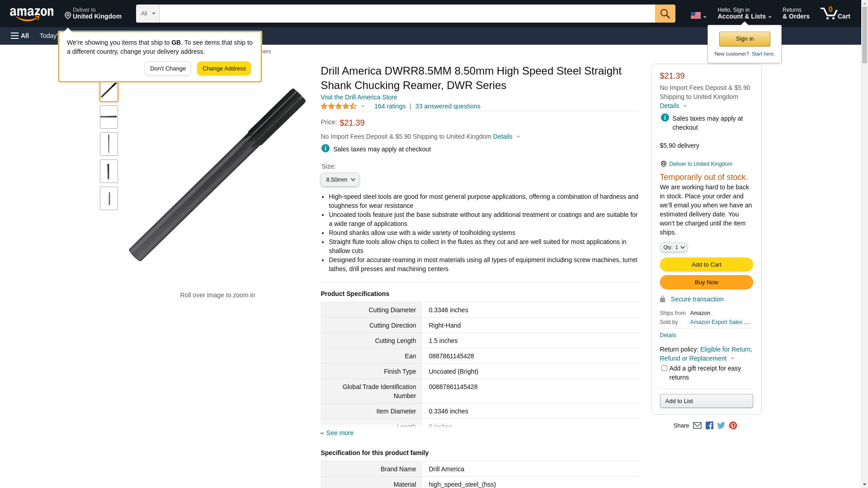Open the shopping cart icon

point(835,14)
